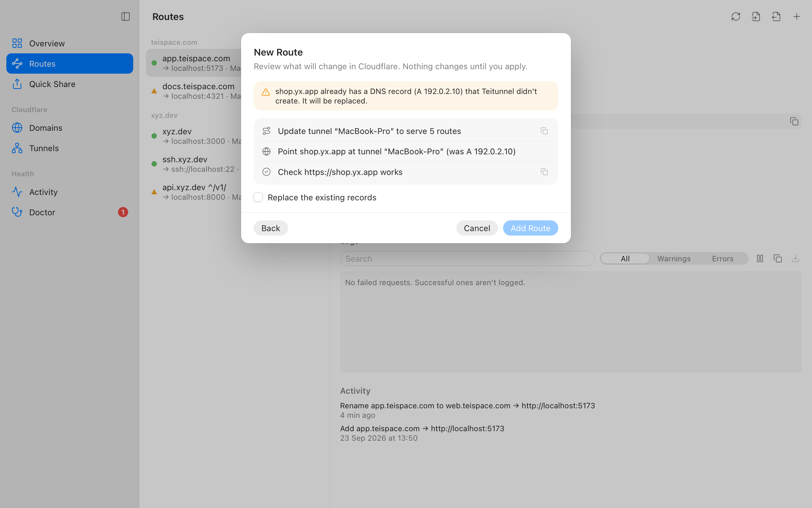Open Doctor diagnostics page

click(x=70, y=212)
